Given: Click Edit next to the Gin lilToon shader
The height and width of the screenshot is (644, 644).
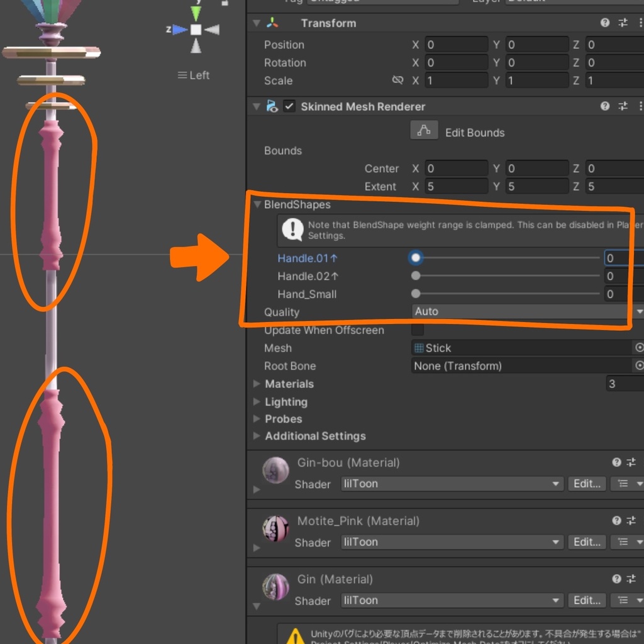Looking at the screenshot, I should tap(586, 601).
